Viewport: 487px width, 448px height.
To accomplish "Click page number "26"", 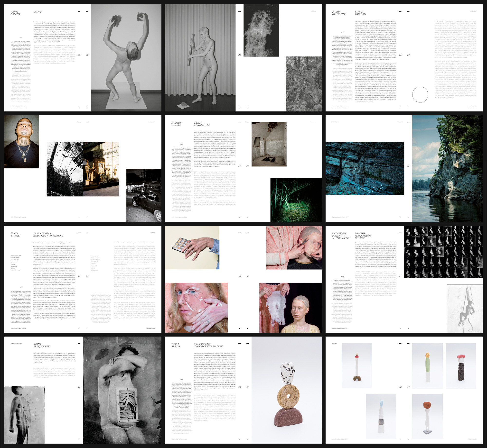I will (400, 55).
